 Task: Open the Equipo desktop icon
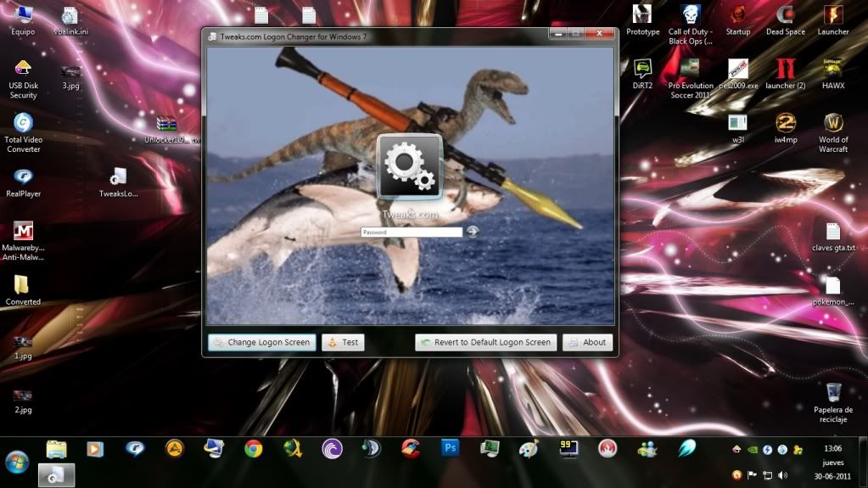23,20
